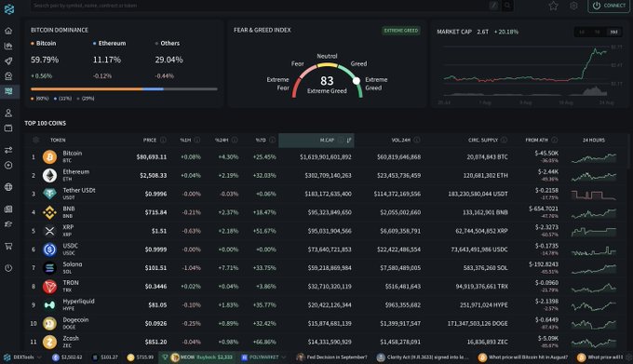The width and height of the screenshot is (633, 364).
Task: Click the info icon next to %1H header
Action: click(197, 140)
